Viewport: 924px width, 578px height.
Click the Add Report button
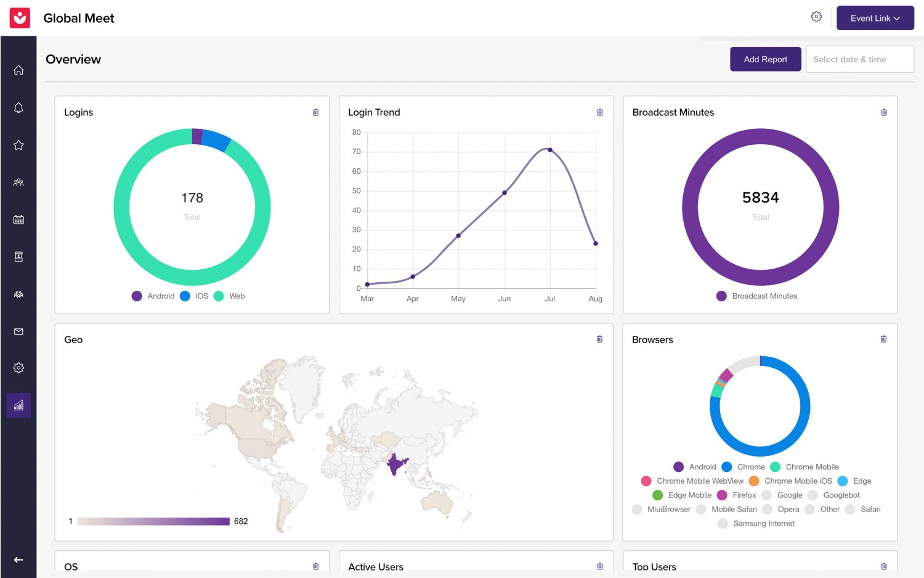pos(766,59)
